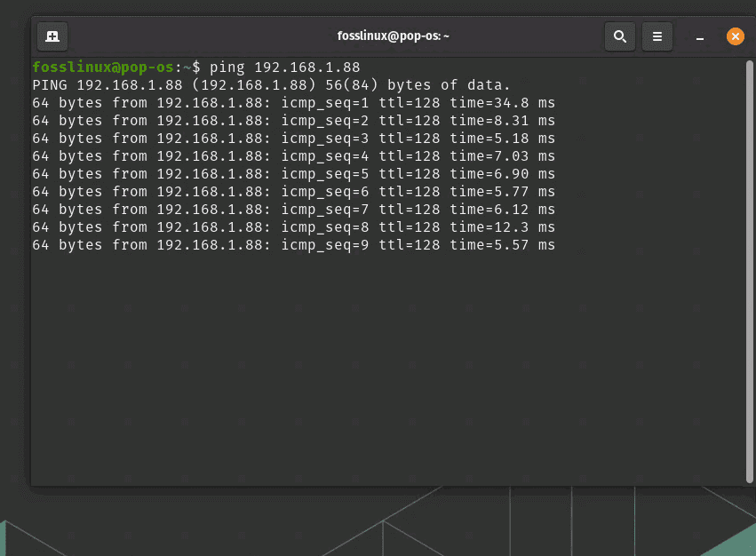
Task: Click the menu icon with three lines
Action: click(x=657, y=36)
